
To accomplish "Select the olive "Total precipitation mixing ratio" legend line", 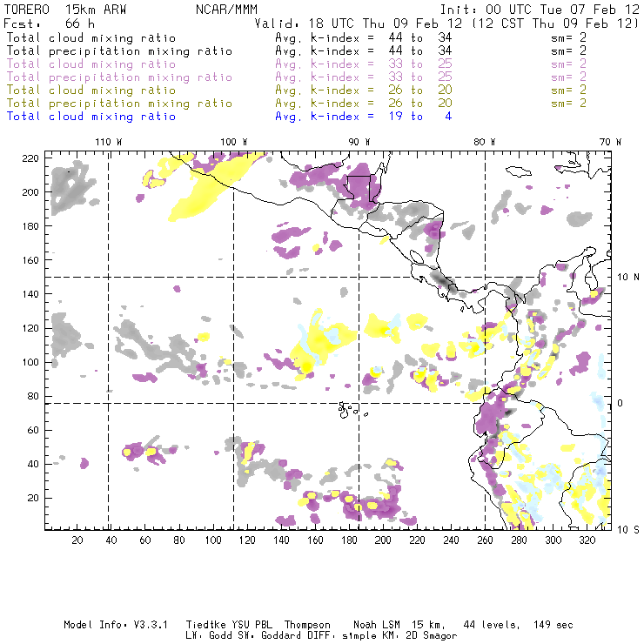I will click(x=119, y=103).
